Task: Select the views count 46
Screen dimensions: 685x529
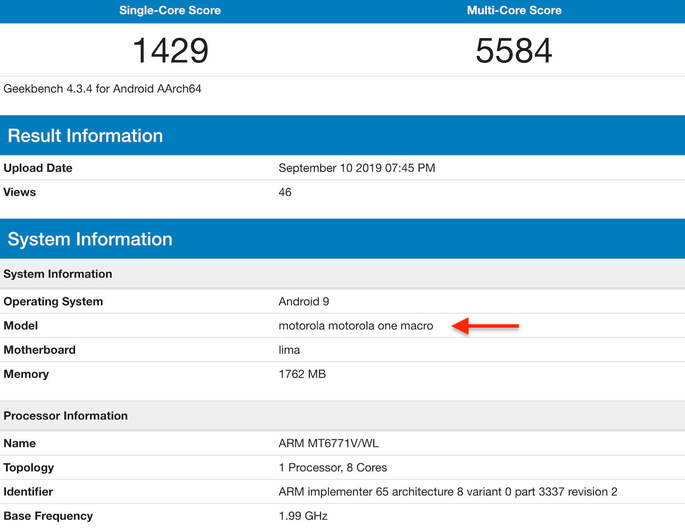Action: click(285, 192)
